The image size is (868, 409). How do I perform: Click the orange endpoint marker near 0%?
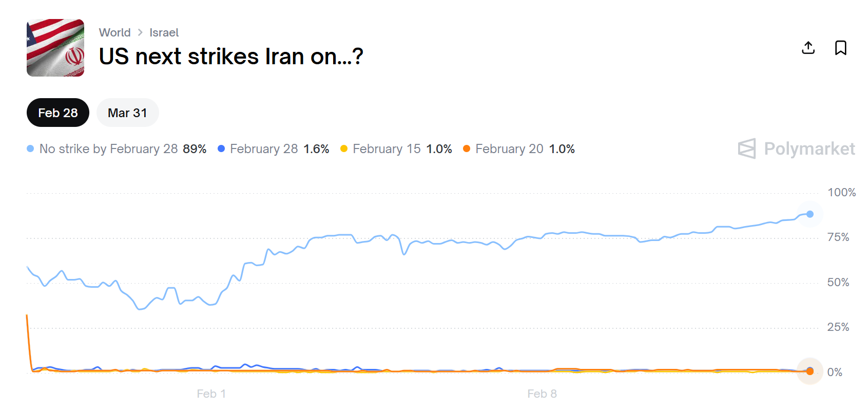coord(809,371)
